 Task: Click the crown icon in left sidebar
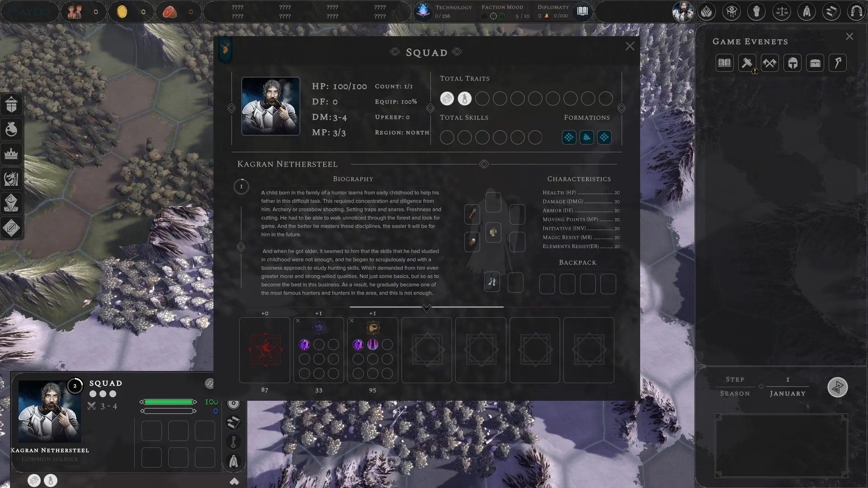coord(11,154)
